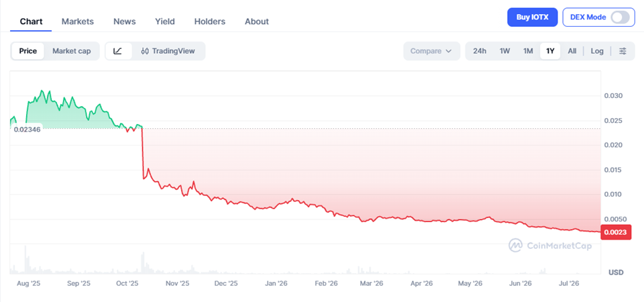644x302 pixels.
Task: View the Holders tab
Action: [210, 21]
